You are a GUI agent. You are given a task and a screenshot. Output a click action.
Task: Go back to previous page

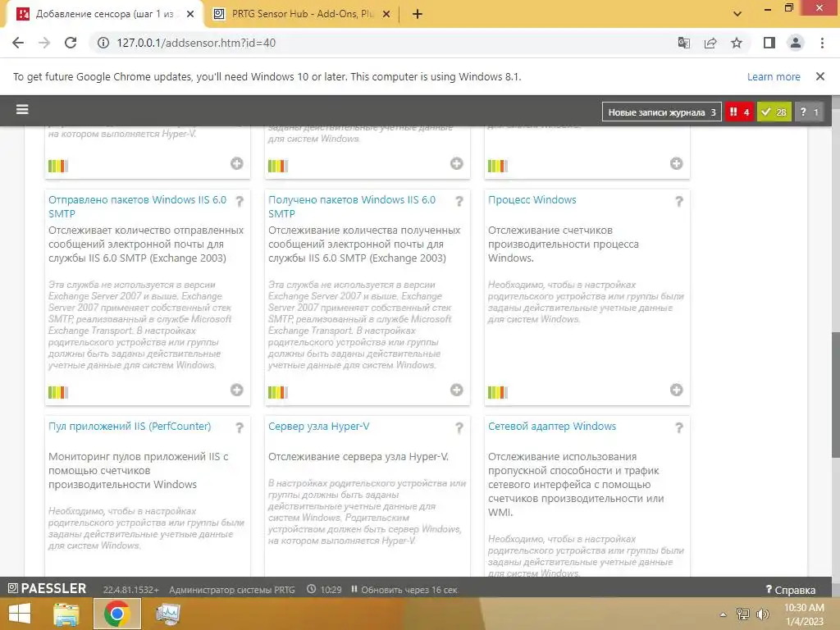click(x=18, y=43)
